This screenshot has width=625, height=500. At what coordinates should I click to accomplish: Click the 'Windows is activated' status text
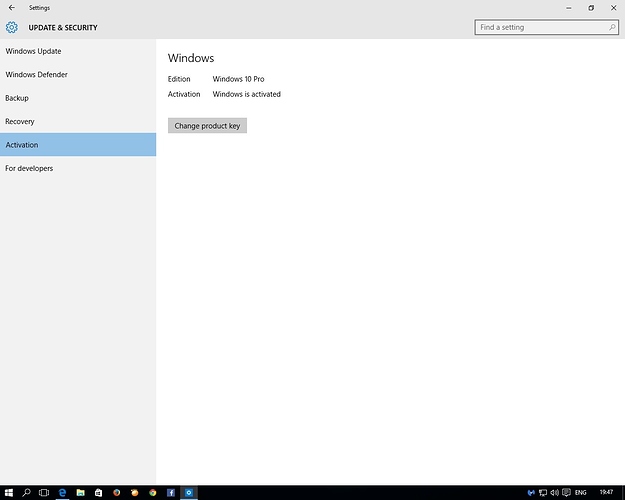click(246, 94)
